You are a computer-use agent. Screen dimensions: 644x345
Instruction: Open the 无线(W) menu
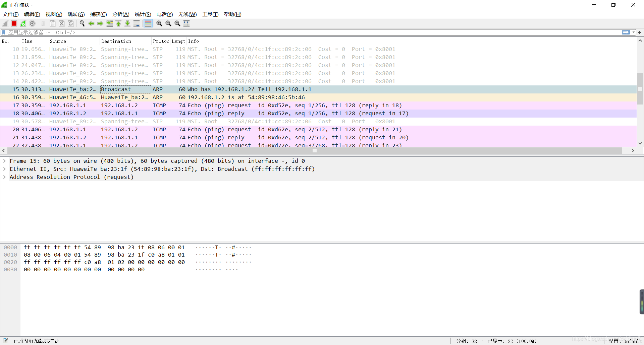(187, 14)
